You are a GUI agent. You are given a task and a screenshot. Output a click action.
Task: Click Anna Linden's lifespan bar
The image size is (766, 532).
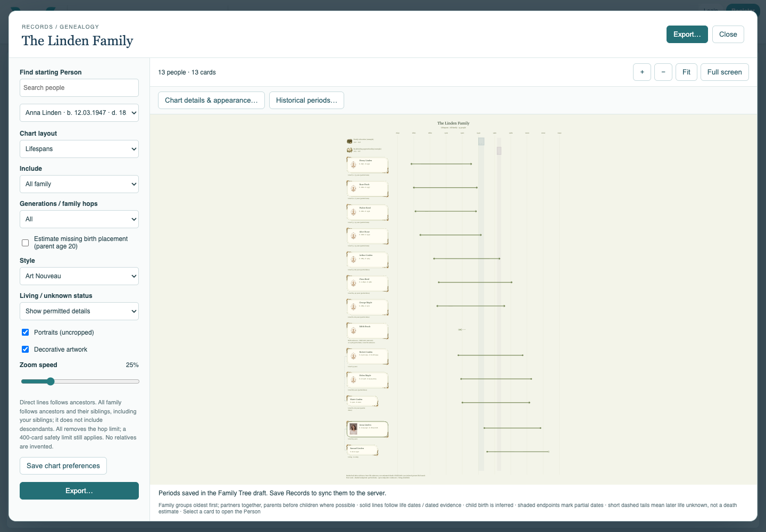pos(512,428)
